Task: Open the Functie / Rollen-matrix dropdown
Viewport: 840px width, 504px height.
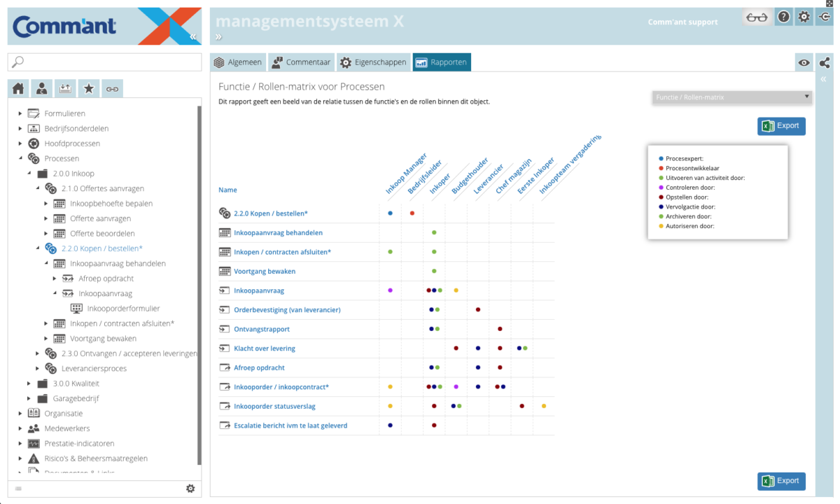Action: click(731, 97)
